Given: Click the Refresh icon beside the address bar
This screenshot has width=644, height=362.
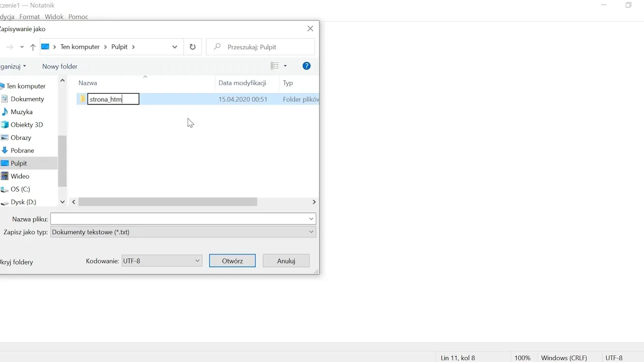Looking at the screenshot, I should (192, 47).
